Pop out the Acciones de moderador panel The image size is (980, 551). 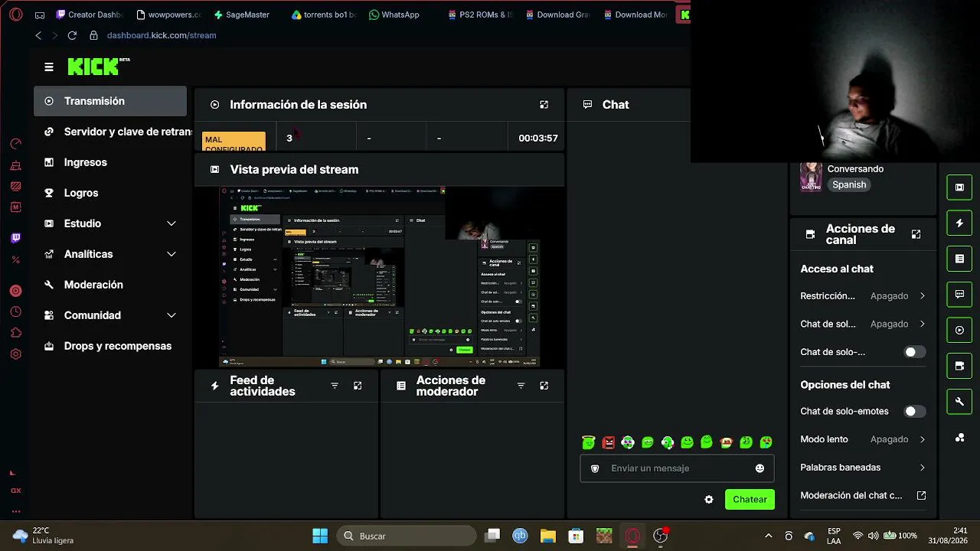544,386
